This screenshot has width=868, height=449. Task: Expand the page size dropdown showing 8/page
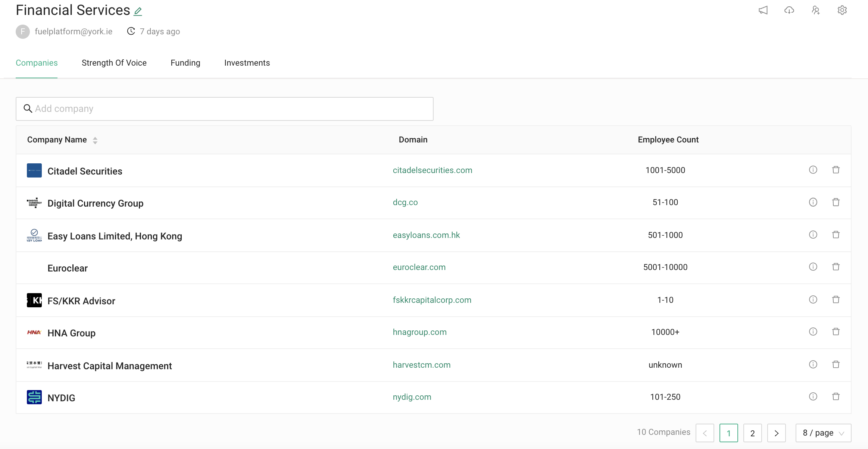[x=822, y=433]
